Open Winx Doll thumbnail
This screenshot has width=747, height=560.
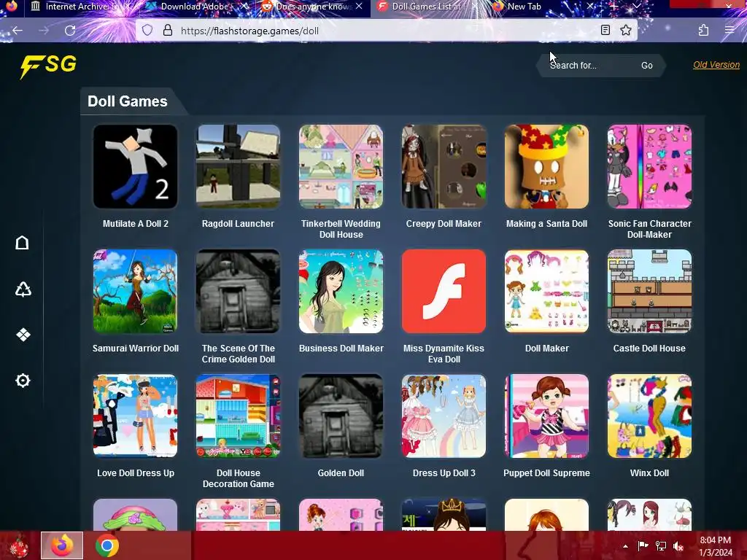coord(650,416)
